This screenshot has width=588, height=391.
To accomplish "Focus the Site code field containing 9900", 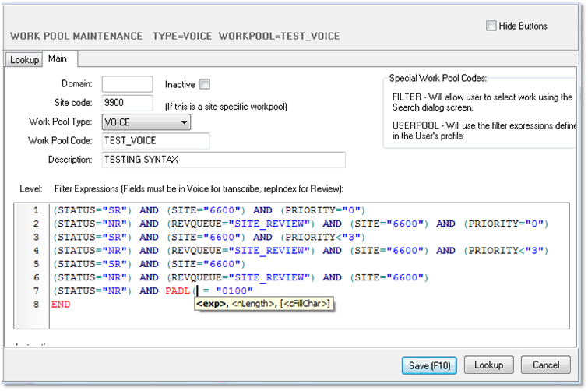I will (127, 103).
